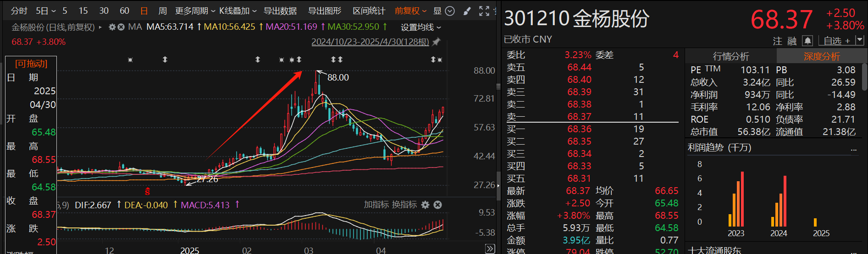
Task: Close the MACD indicator panel
Action: tap(438, 205)
